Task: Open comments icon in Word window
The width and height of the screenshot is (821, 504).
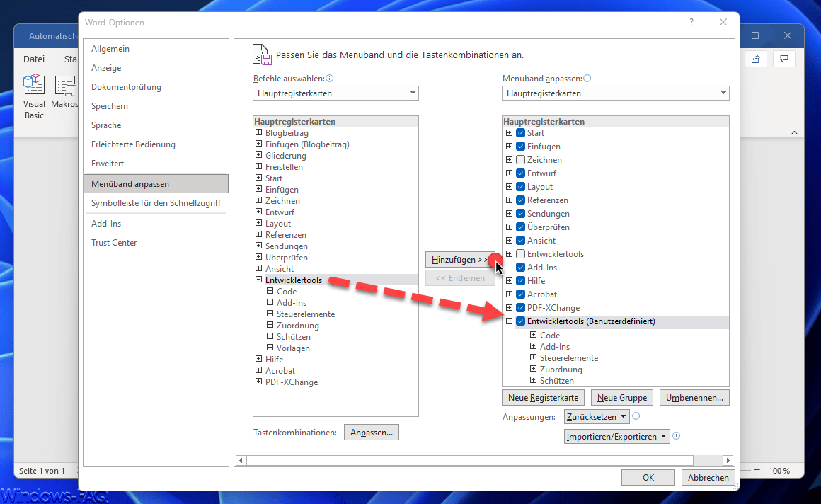Action: point(783,59)
